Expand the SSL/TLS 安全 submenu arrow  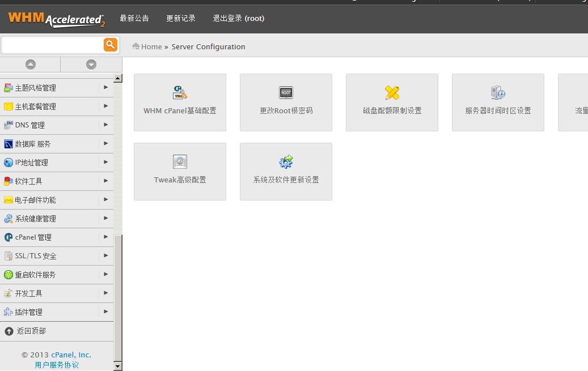106,255
